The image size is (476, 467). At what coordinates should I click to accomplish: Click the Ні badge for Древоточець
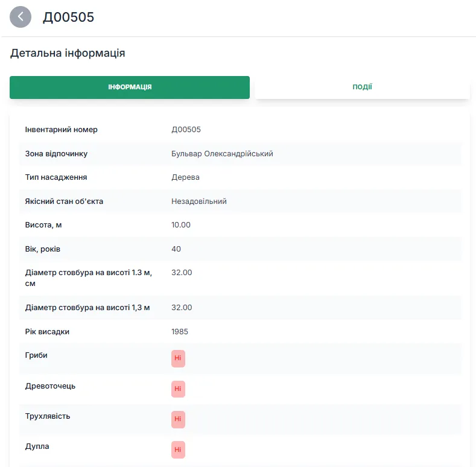tap(178, 389)
